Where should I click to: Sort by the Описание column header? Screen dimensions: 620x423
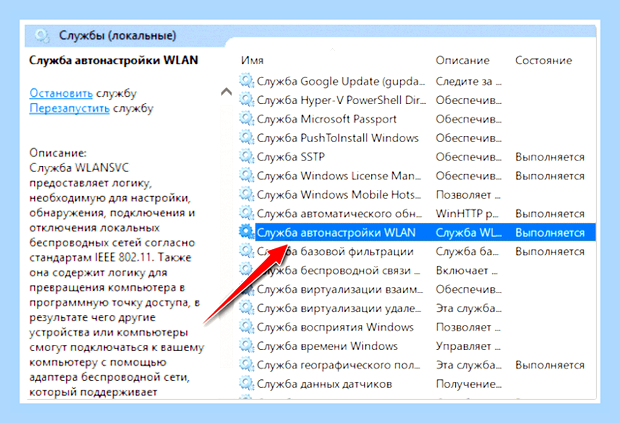click(x=462, y=60)
